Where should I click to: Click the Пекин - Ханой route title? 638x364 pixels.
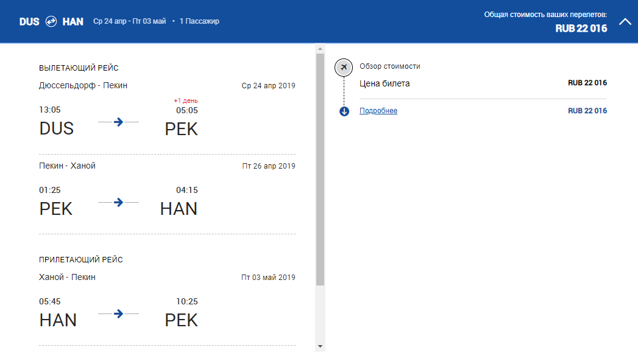[67, 166]
